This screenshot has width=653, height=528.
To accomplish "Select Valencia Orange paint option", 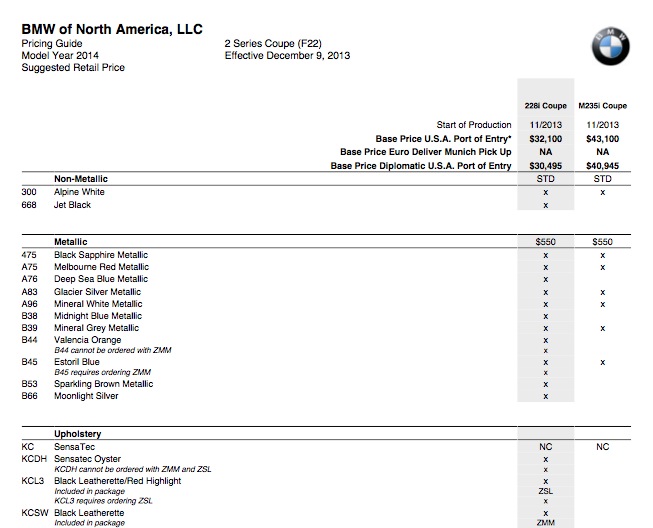I will [87, 341].
